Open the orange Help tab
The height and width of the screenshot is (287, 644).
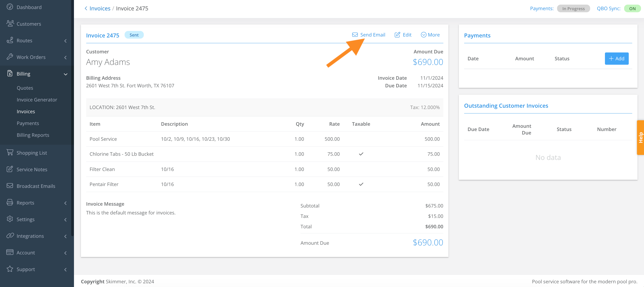(x=640, y=137)
